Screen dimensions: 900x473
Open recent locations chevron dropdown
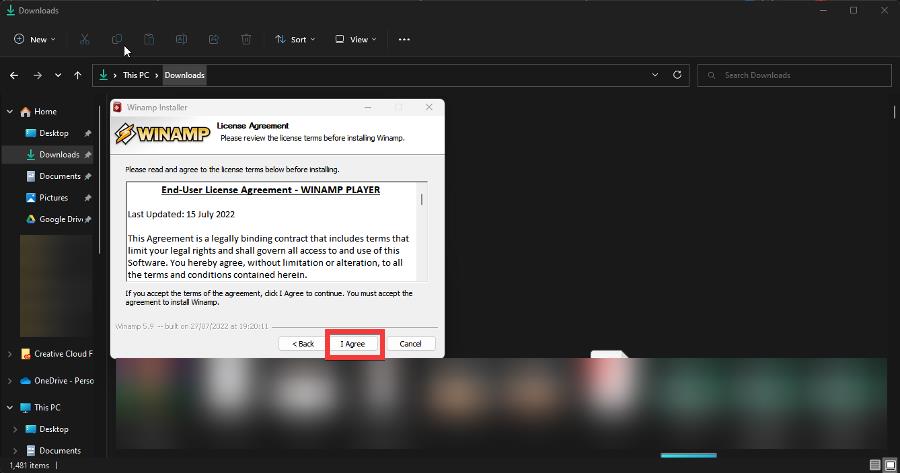pos(58,75)
